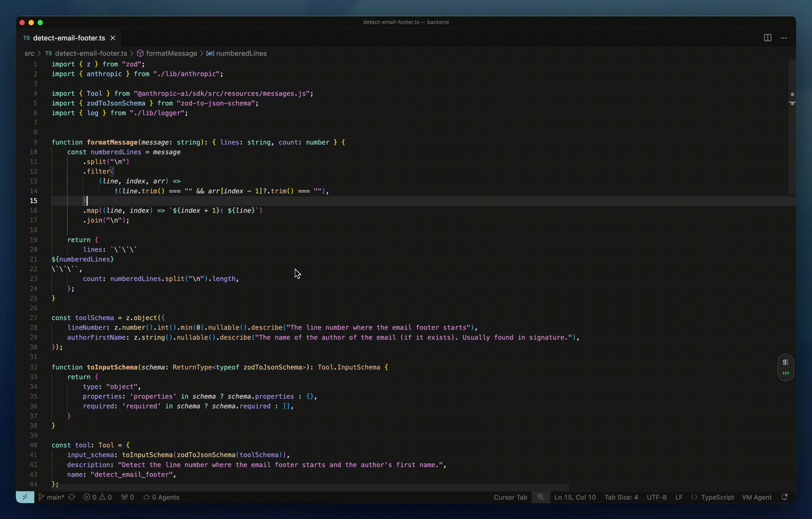
Task: Change the TypeScript language mode
Action: tap(717, 497)
